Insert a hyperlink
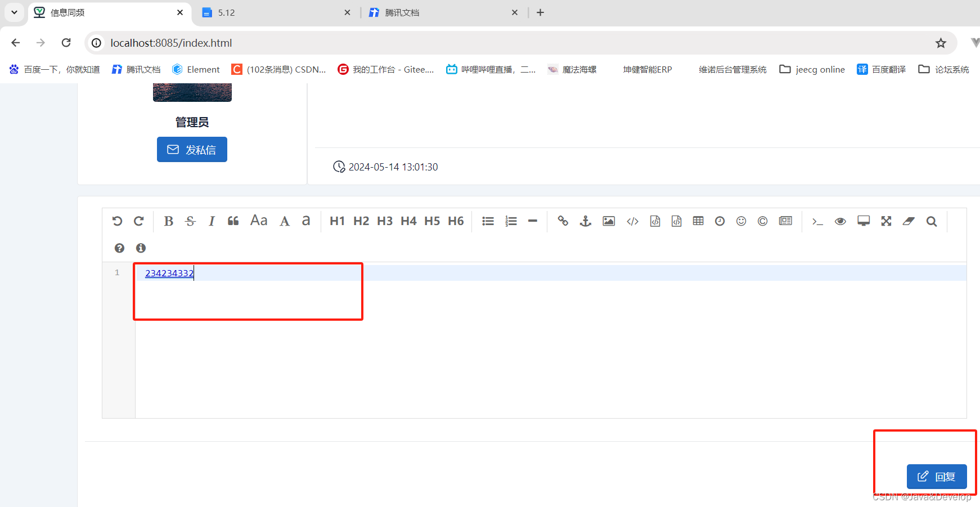 tap(563, 221)
